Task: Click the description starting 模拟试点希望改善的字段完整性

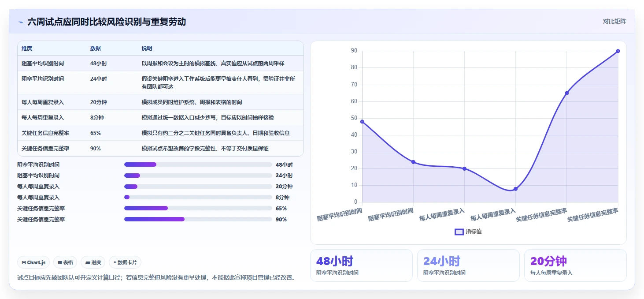Action: tap(205, 149)
